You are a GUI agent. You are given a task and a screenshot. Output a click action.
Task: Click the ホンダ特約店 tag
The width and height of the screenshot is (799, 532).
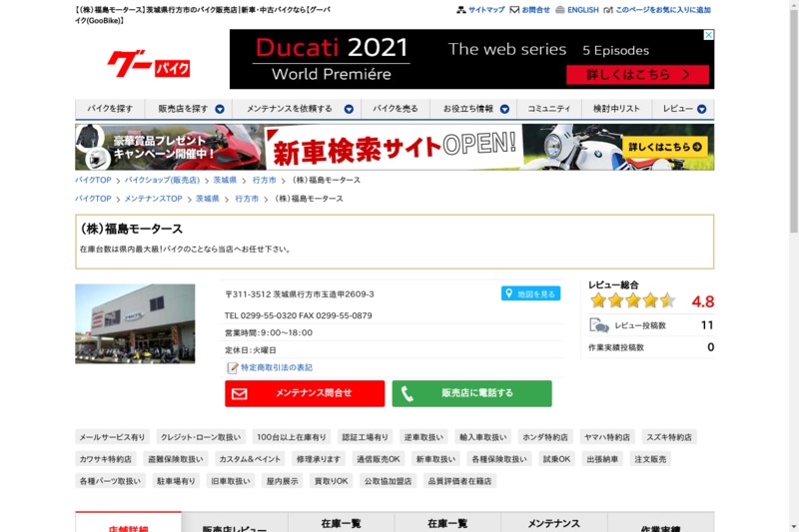[x=545, y=437]
